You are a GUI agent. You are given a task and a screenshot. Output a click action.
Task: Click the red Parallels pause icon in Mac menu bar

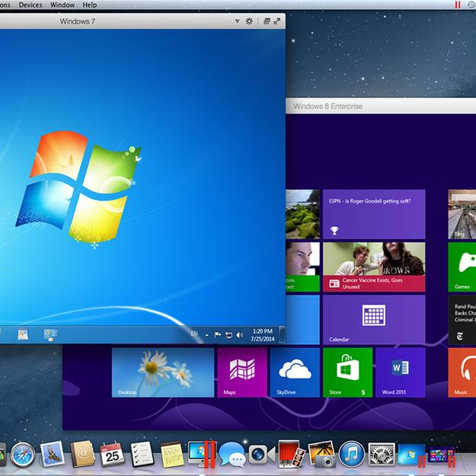pos(458,5)
